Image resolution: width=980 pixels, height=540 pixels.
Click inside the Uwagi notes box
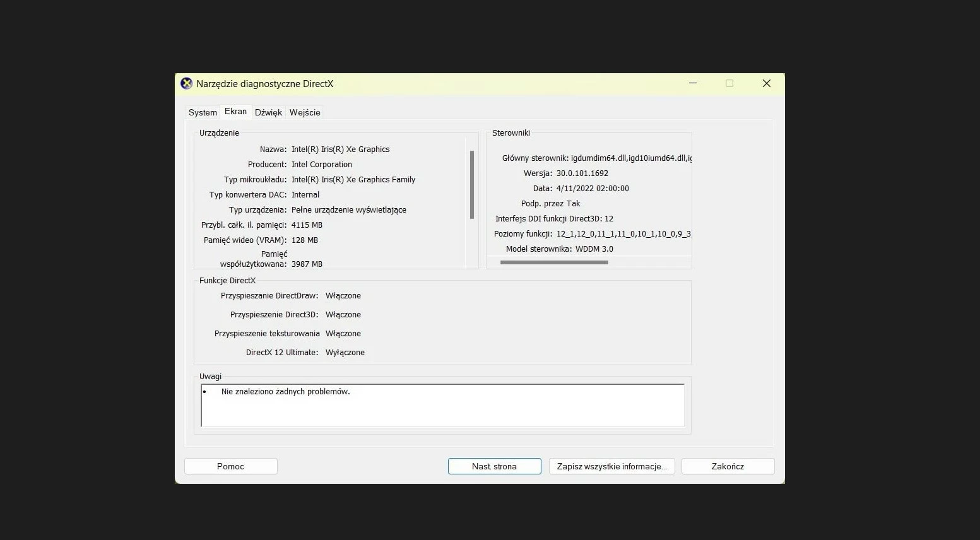click(x=442, y=405)
